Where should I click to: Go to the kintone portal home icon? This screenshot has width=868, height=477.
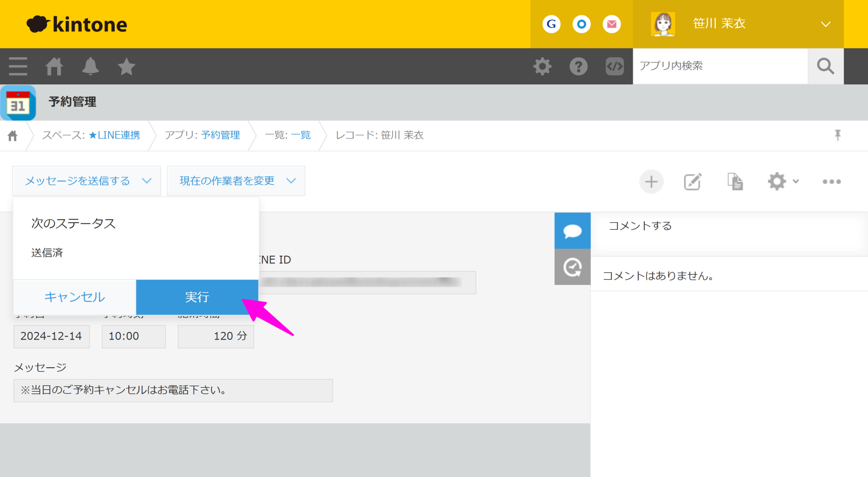[54, 66]
